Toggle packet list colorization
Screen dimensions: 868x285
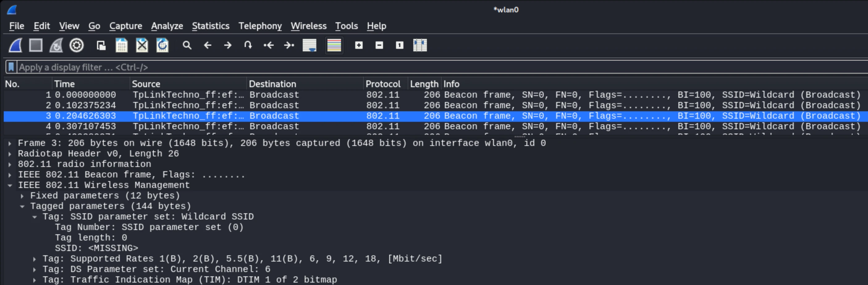tap(334, 45)
